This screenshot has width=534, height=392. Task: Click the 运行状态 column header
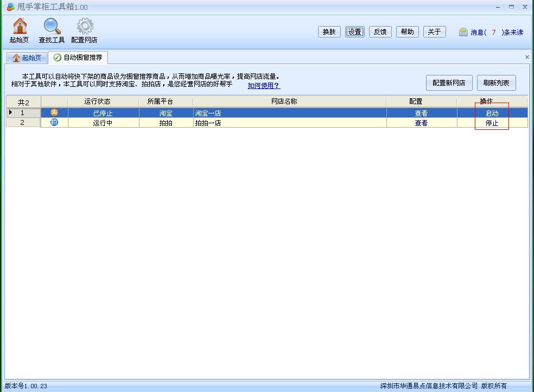[103, 102]
